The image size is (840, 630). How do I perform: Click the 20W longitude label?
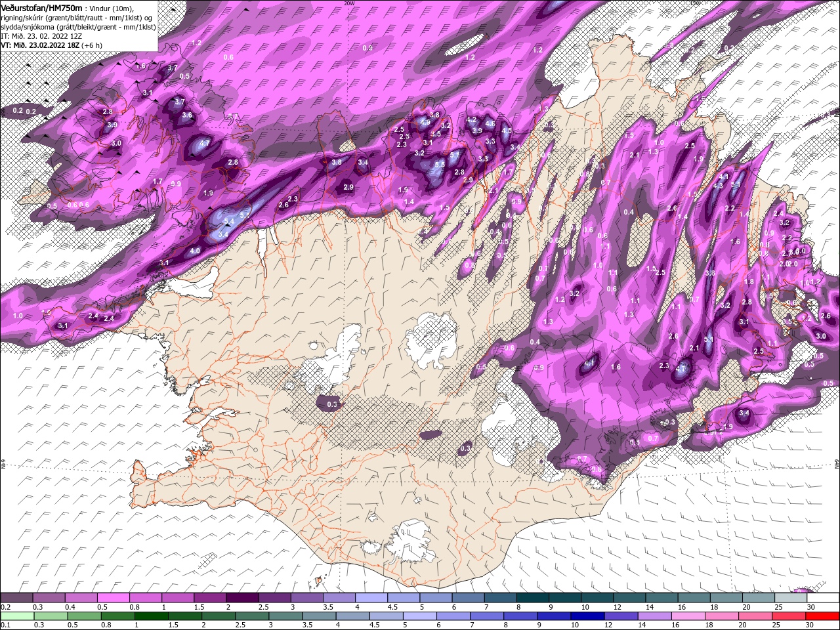coord(350,3)
